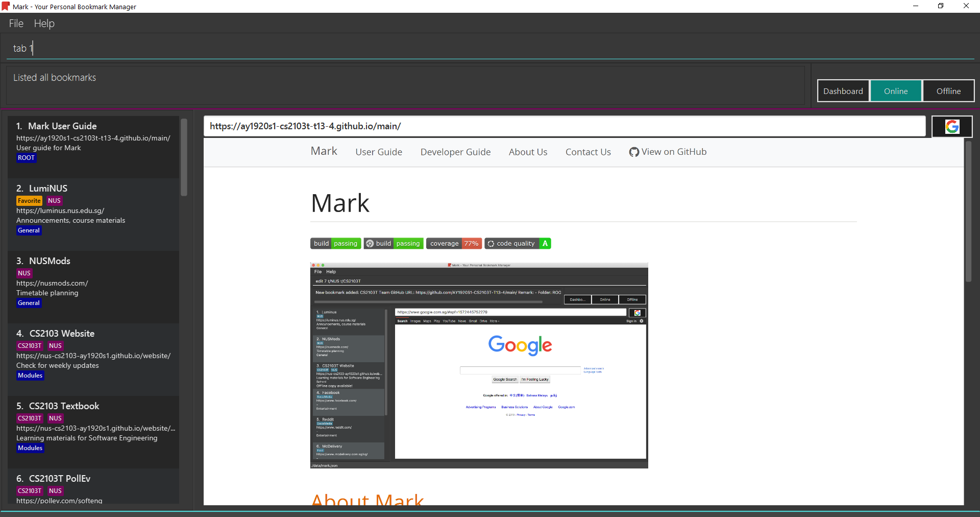Click the Mark app bookmark icon
The width and height of the screenshot is (980, 517).
(x=6, y=7)
